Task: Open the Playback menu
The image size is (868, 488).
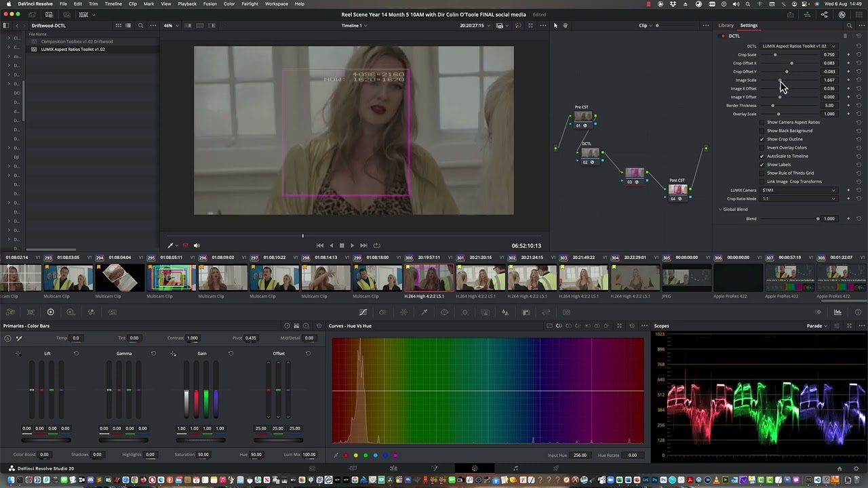Action: tap(187, 4)
